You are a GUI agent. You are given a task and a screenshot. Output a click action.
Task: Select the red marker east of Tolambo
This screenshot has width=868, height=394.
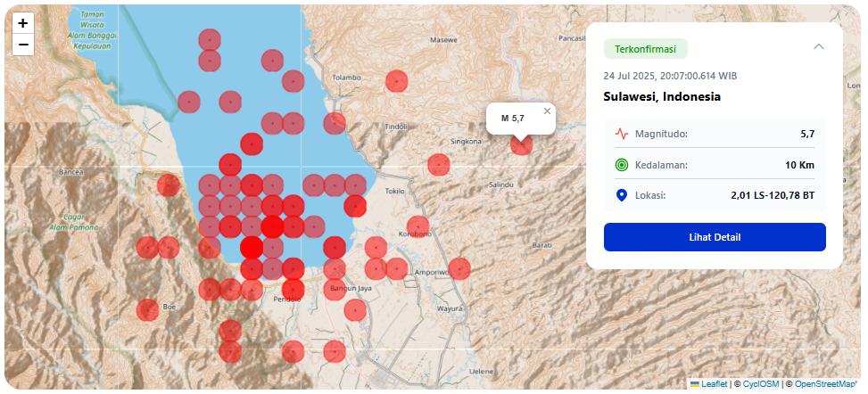pos(396,81)
